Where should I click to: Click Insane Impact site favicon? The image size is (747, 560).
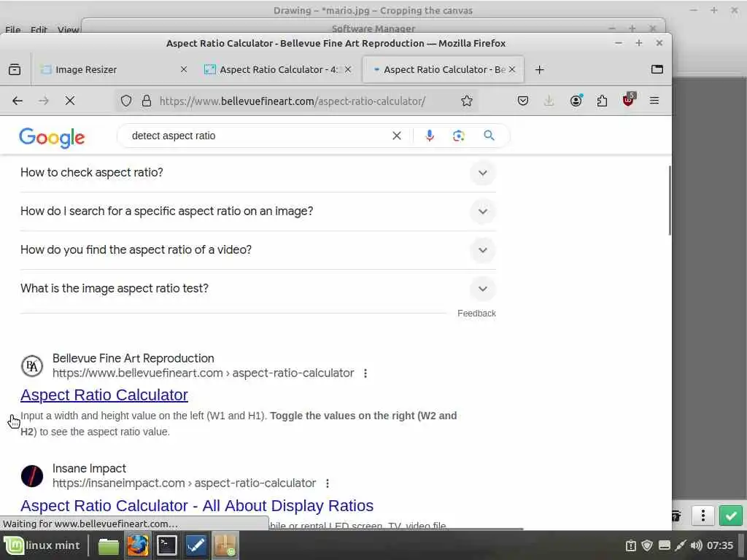pos(32,476)
